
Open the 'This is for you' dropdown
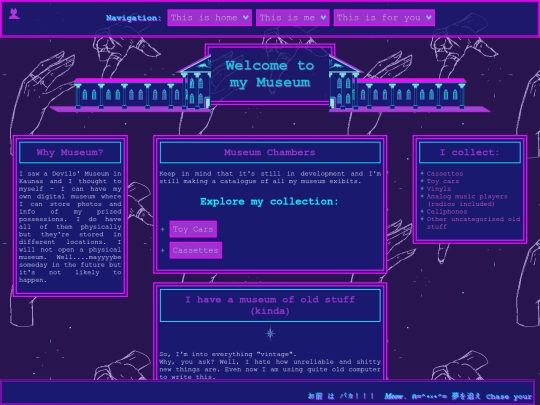click(384, 18)
